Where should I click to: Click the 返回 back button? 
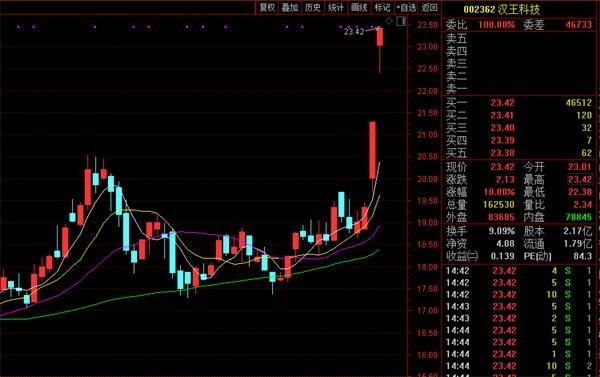click(x=429, y=7)
